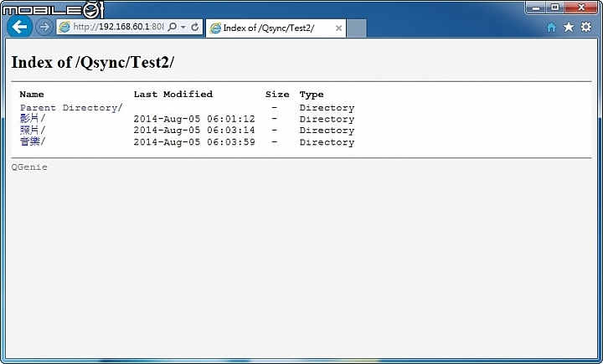
Task: Click the Last Modified column header
Action: point(173,95)
